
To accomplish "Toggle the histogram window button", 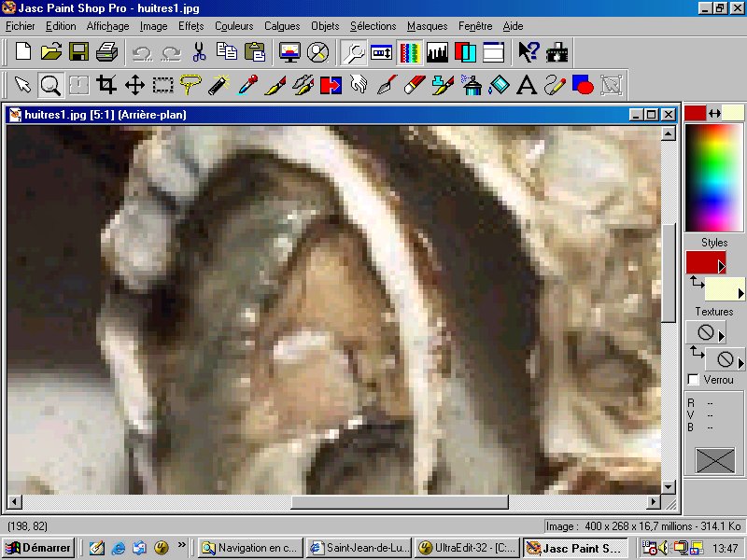I will pyautogui.click(x=437, y=52).
